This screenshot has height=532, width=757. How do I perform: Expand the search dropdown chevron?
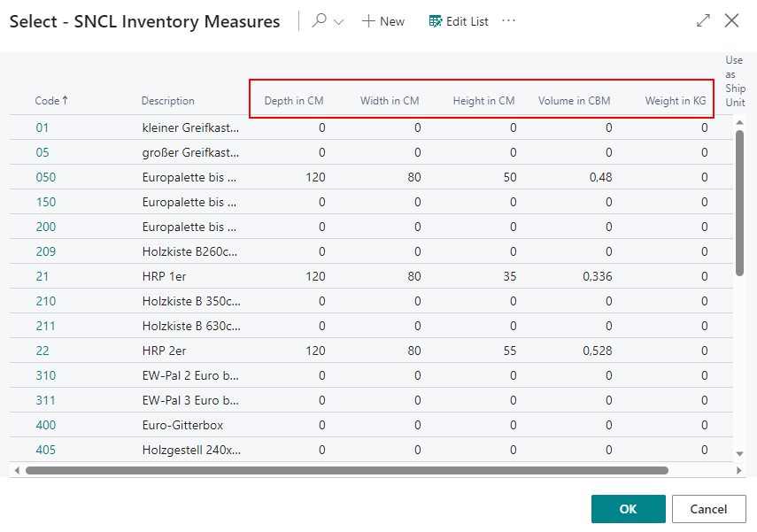pyautogui.click(x=338, y=22)
